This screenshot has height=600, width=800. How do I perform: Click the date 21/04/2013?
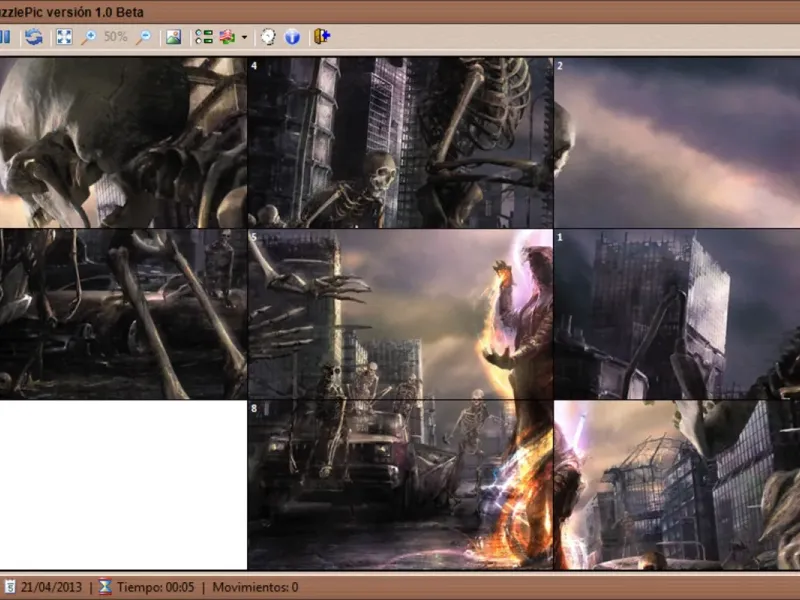(x=51, y=587)
